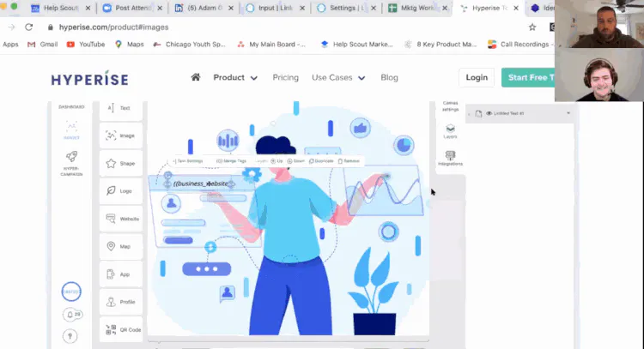
Task: Reload the page in the browser
Action: point(28,27)
